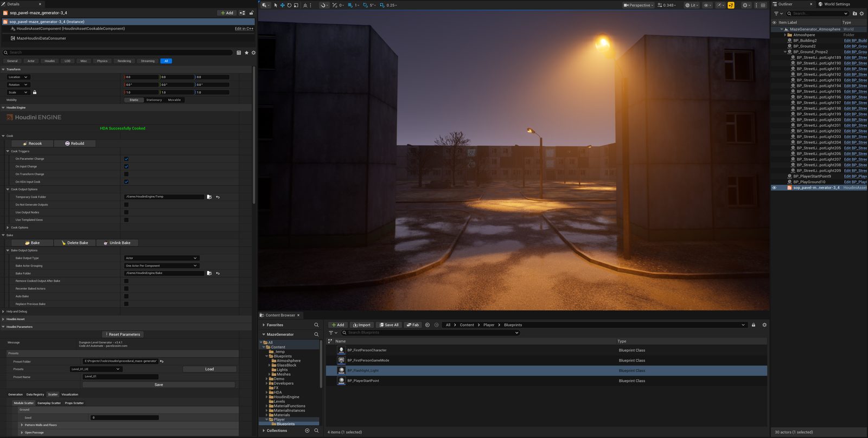Set Mobility to Movable
This screenshot has width=868, height=438.
(174, 100)
